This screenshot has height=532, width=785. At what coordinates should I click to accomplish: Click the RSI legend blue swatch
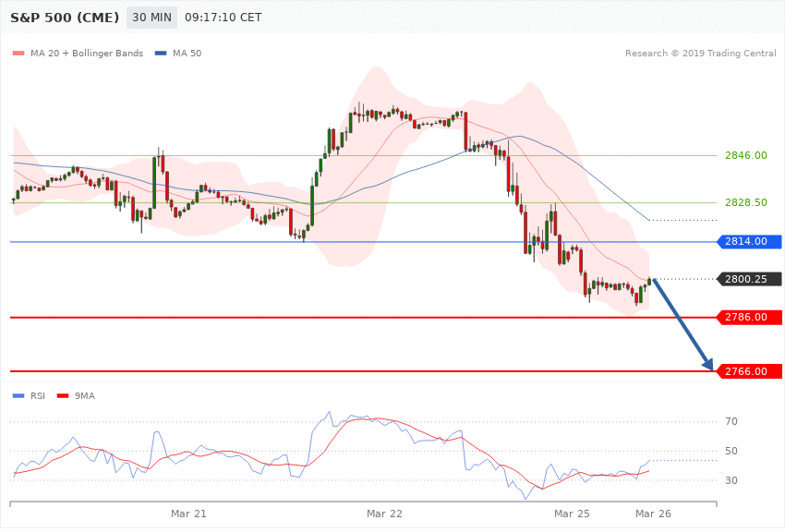point(18,396)
